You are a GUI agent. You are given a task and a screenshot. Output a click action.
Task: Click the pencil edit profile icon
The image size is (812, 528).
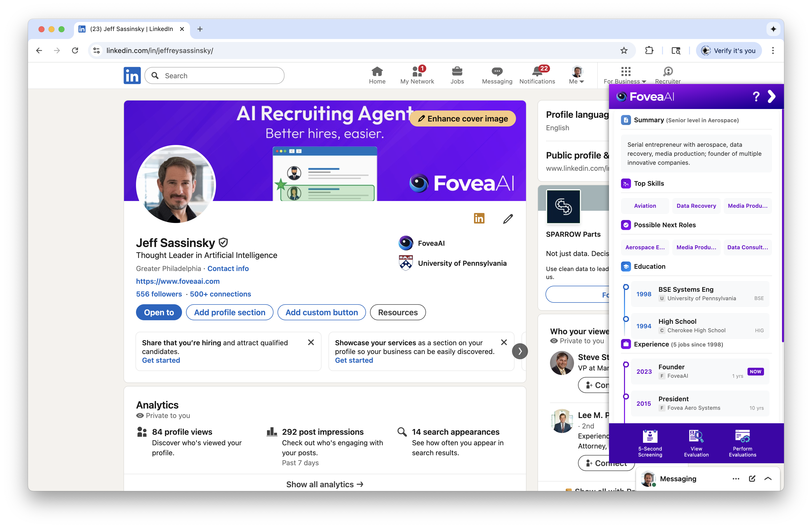tap(508, 219)
